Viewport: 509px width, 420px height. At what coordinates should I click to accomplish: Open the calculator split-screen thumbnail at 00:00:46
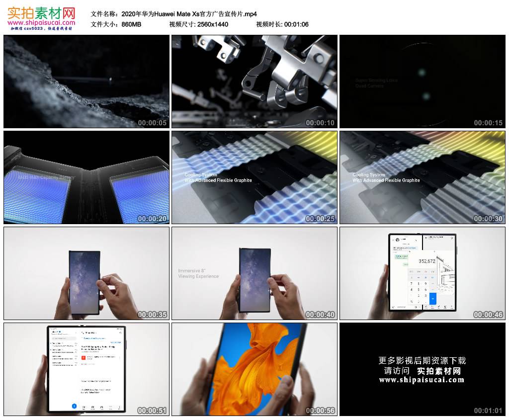tap(423, 273)
